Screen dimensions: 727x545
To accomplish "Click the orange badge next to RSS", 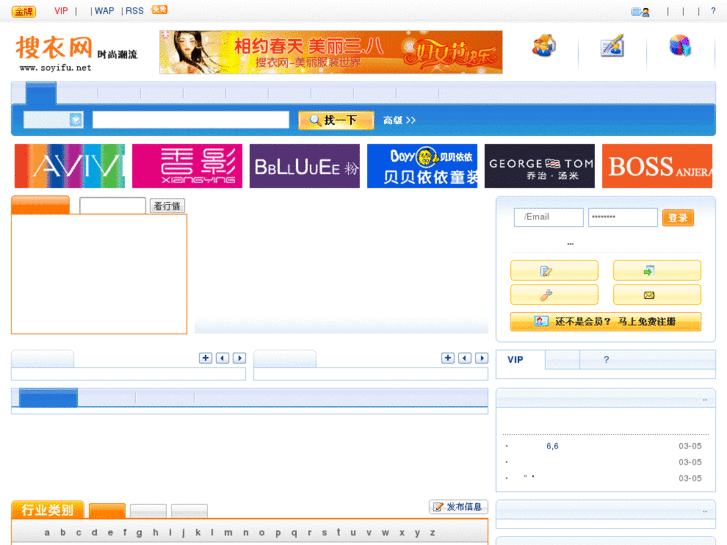I will pyautogui.click(x=159, y=10).
